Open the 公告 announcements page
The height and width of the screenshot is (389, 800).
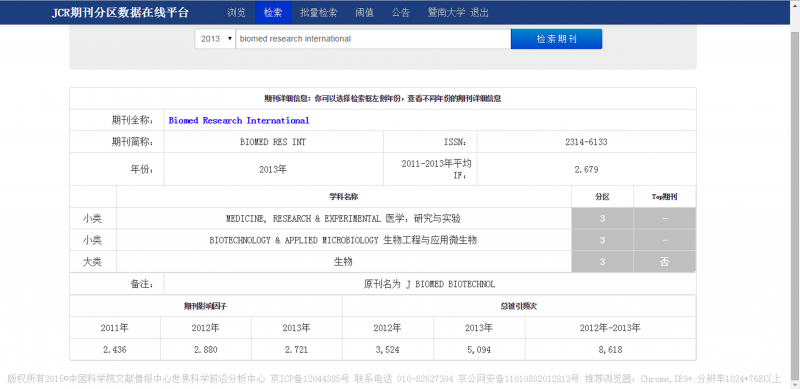(401, 13)
